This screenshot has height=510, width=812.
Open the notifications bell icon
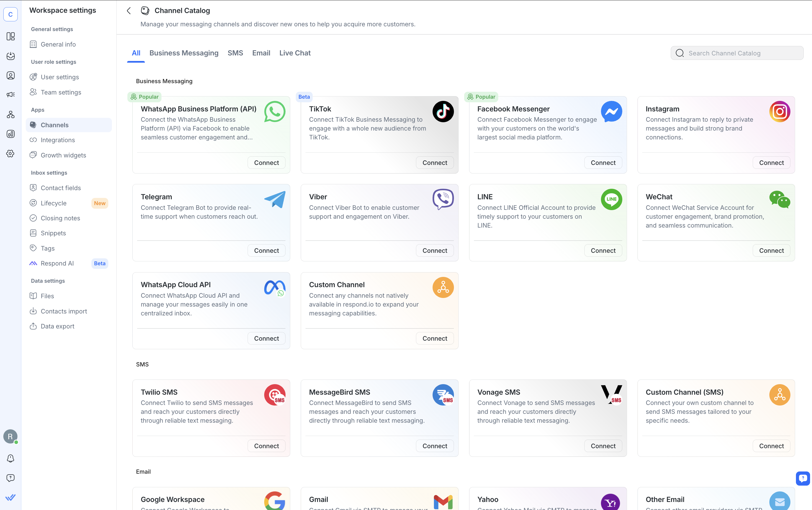click(x=11, y=458)
